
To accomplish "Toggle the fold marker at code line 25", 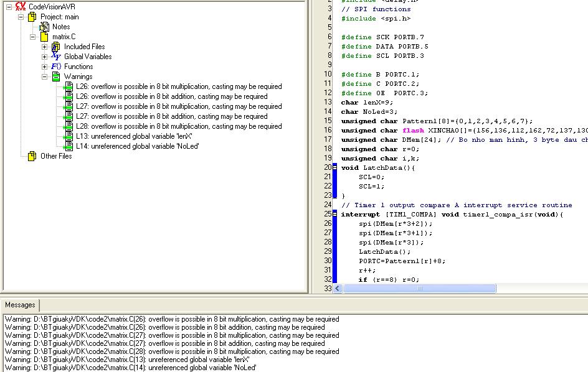I will (x=335, y=215).
